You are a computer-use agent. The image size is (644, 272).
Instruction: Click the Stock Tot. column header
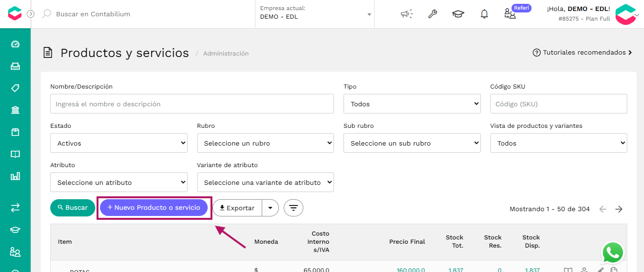coord(455,242)
